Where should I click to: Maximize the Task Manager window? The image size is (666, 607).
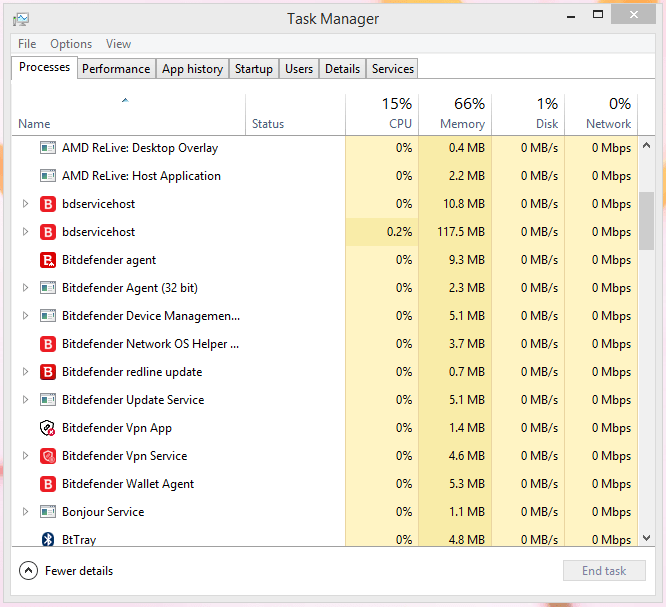point(598,15)
